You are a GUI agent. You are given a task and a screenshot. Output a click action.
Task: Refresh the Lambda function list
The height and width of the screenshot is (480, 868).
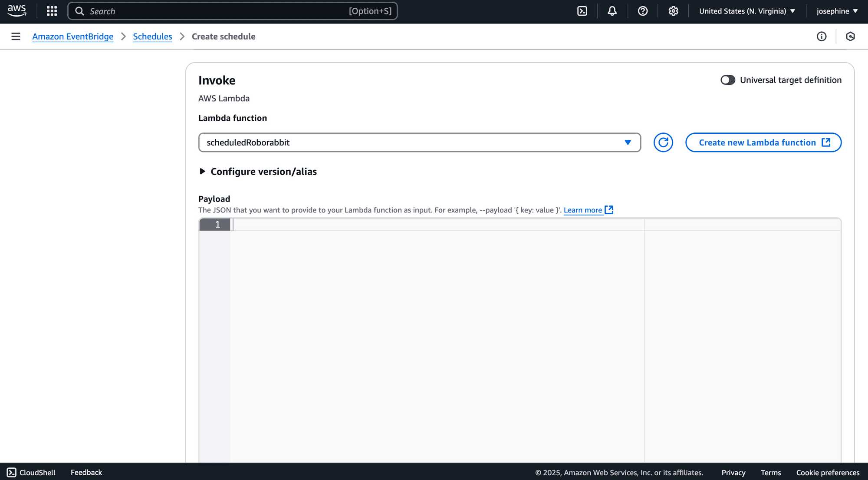[x=663, y=142]
